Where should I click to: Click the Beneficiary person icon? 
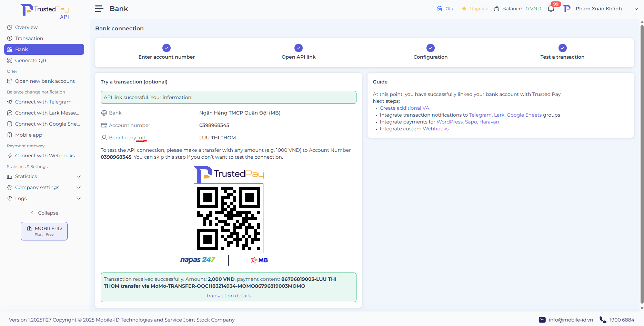click(x=104, y=138)
